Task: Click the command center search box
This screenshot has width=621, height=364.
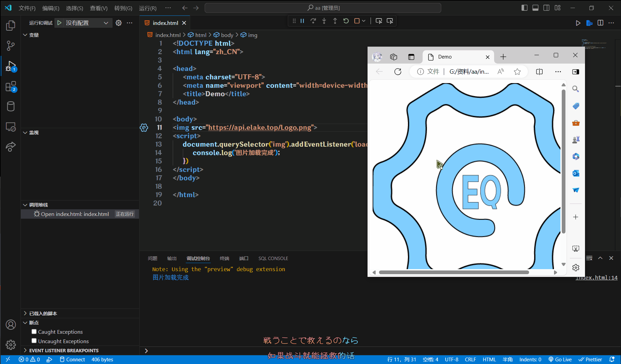Action: pos(323,8)
